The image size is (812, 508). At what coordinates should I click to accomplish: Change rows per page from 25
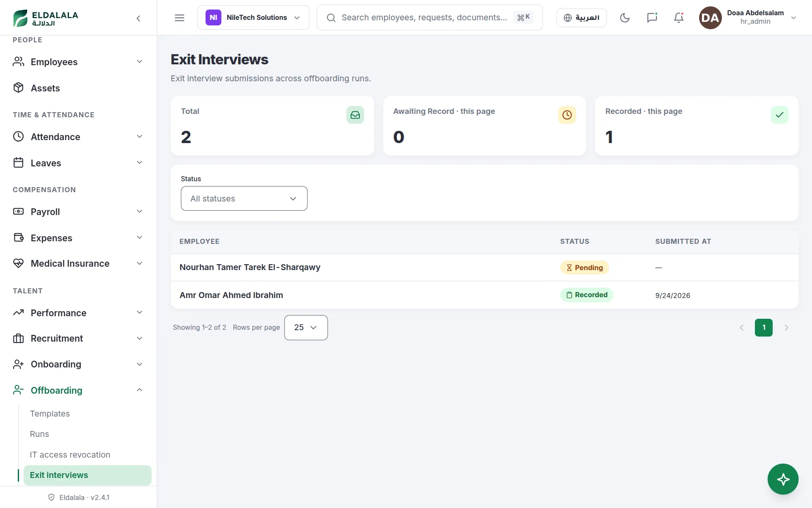click(x=306, y=328)
